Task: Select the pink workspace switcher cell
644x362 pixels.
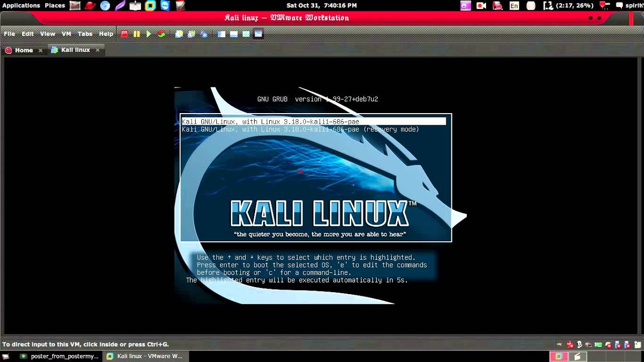Action: pos(559,356)
